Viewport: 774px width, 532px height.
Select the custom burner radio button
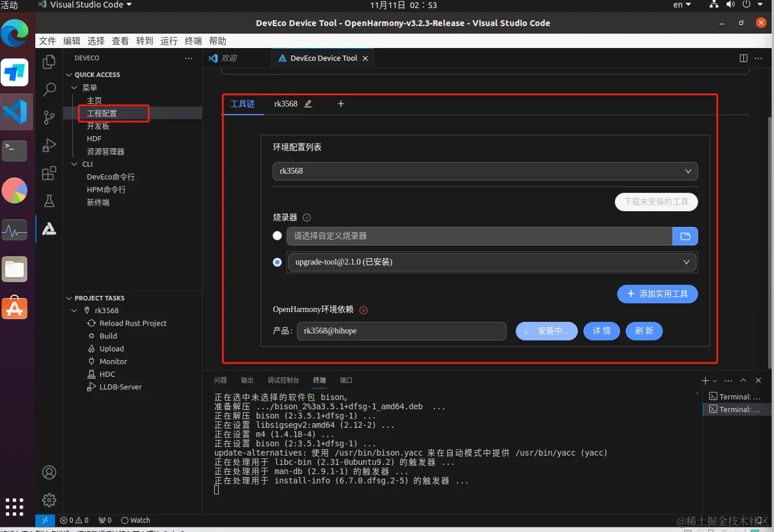point(277,236)
